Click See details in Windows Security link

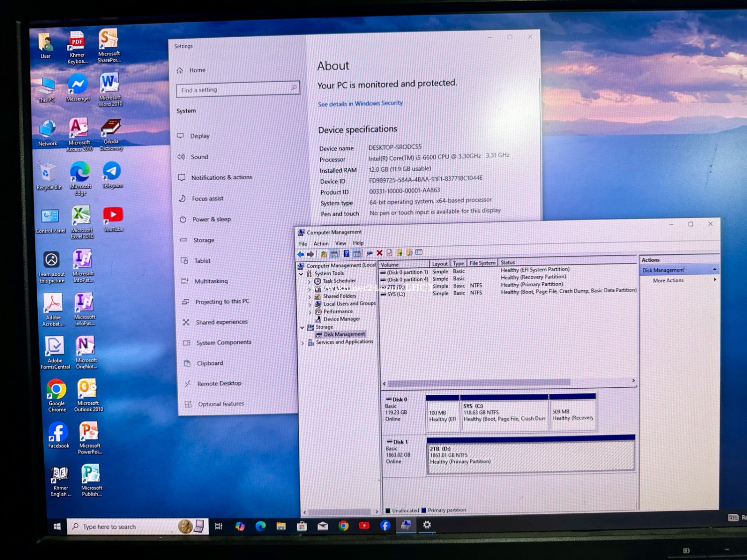tap(360, 104)
